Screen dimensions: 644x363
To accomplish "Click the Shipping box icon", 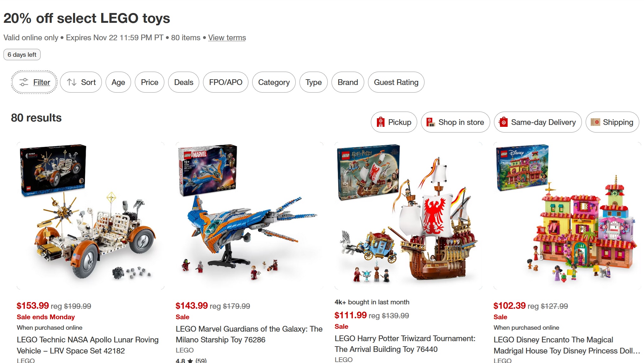I will (x=595, y=122).
